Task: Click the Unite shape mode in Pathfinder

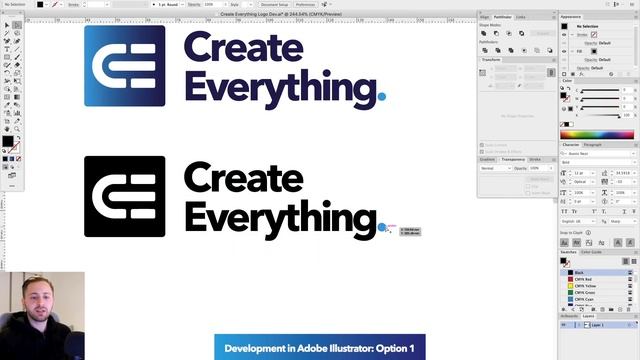Action: coord(484,33)
